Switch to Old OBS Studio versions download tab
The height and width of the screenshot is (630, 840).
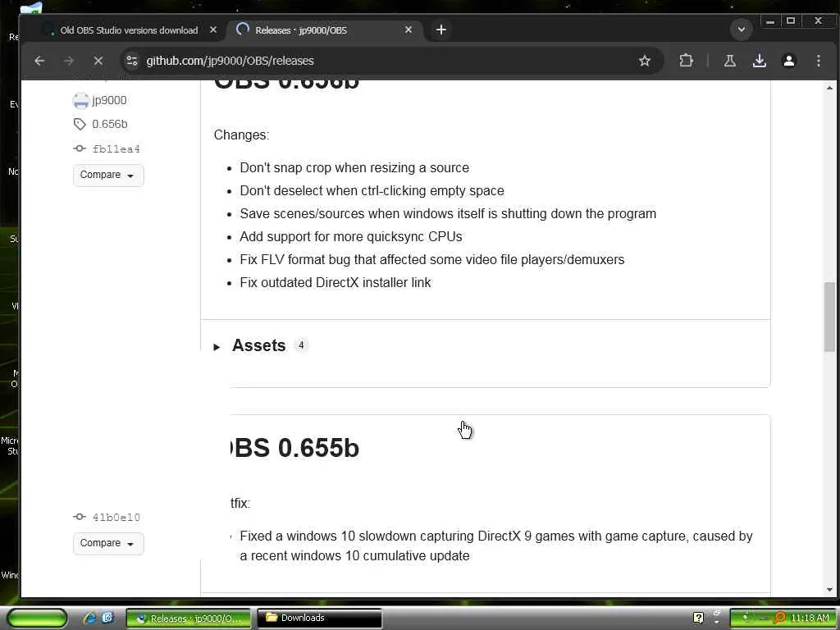[129, 30]
